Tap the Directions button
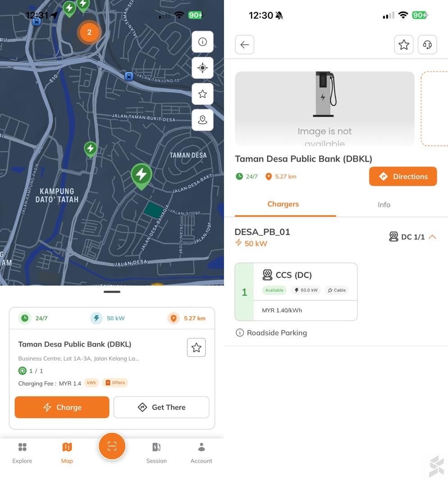Image resolution: width=448 pixels, height=486 pixels. click(x=403, y=176)
